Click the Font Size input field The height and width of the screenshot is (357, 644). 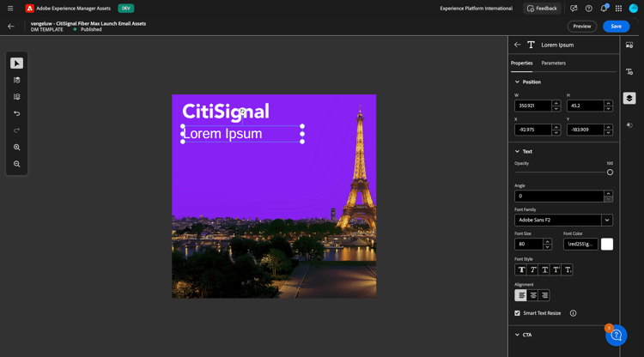point(529,245)
